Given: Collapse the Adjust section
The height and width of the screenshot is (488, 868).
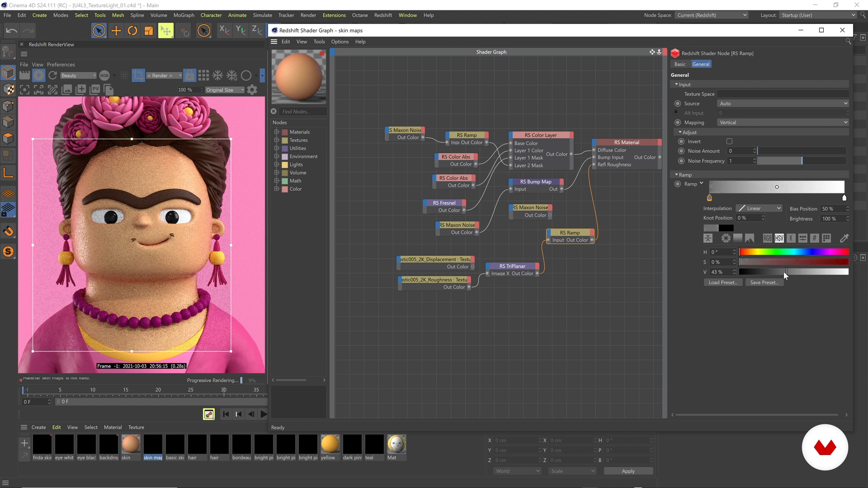Looking at the screenshot, I should (x=680, y=132).
